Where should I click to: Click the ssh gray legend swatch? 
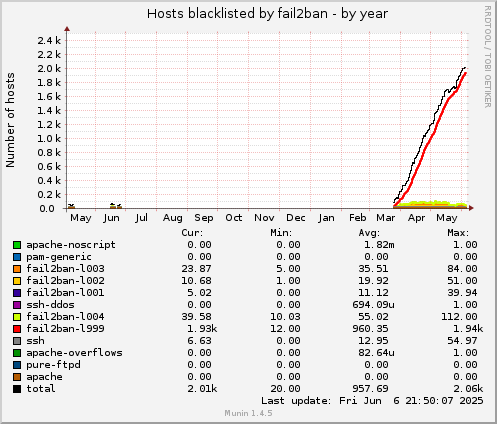17,341
